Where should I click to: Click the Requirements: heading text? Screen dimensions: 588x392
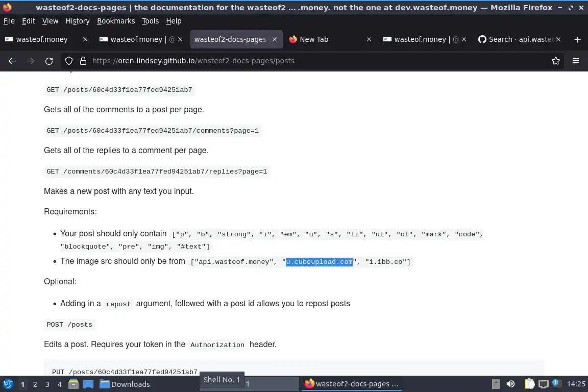point(70,211)
